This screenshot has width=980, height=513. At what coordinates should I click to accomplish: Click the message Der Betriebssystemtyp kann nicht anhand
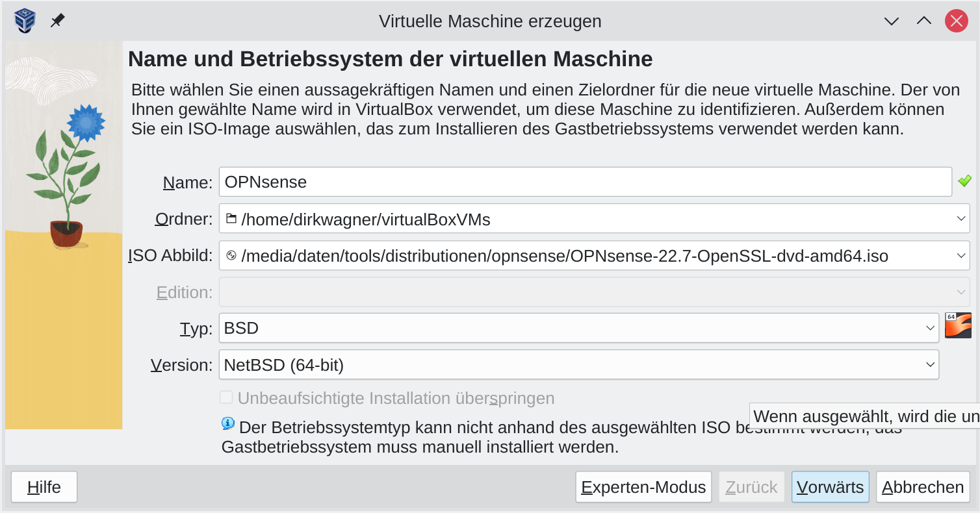point(561,437)
